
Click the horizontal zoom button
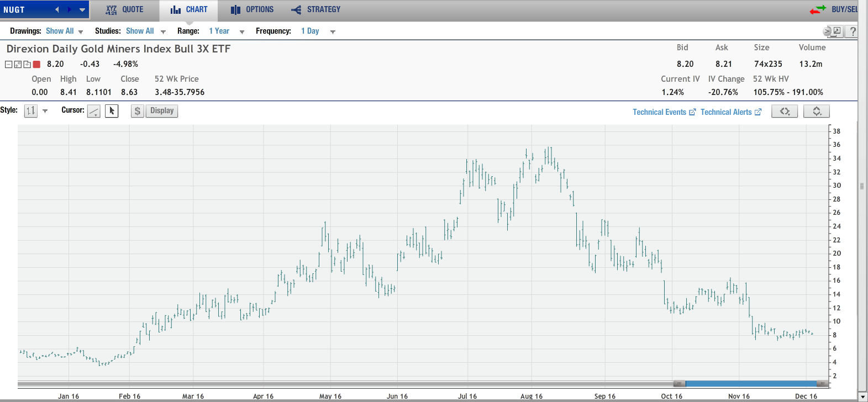pos(785,112)
